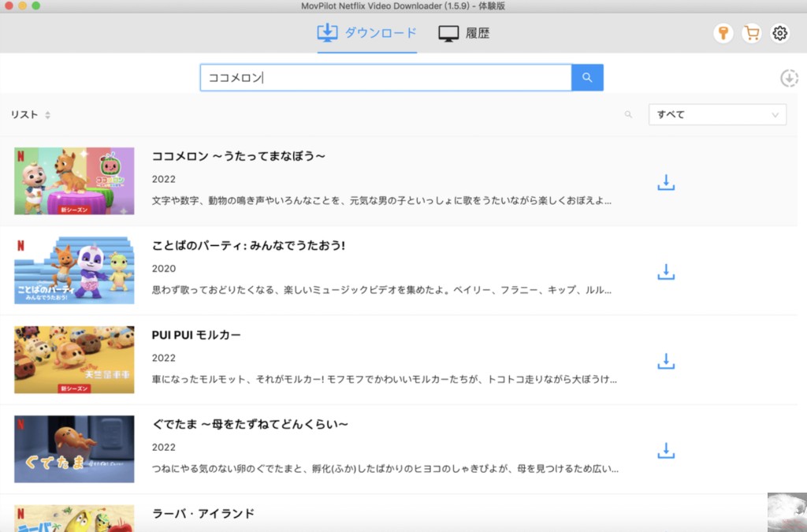Click the red window close button
This screenshot has height=532, width=807.
point(9,6)
